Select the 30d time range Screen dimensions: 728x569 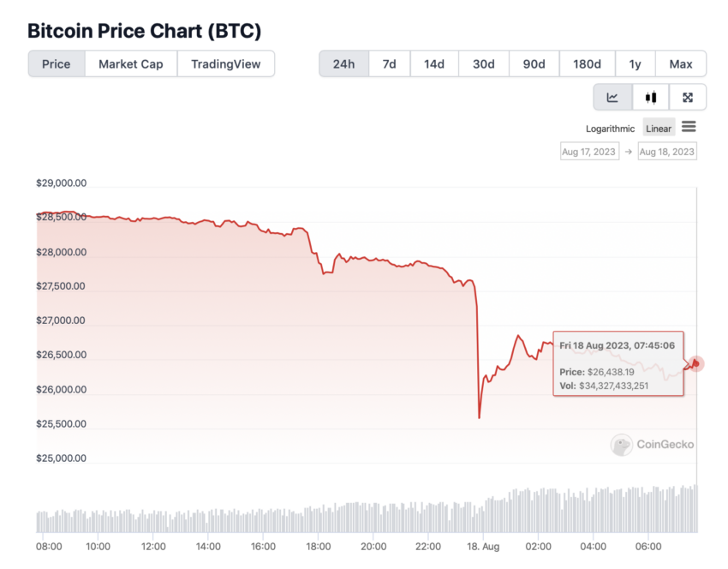click(x=484, y=63)
